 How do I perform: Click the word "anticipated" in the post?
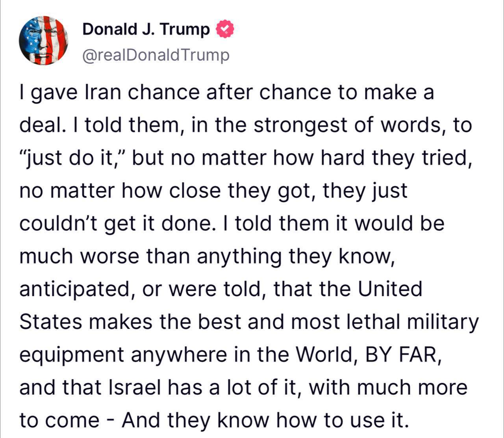point(75,289)
